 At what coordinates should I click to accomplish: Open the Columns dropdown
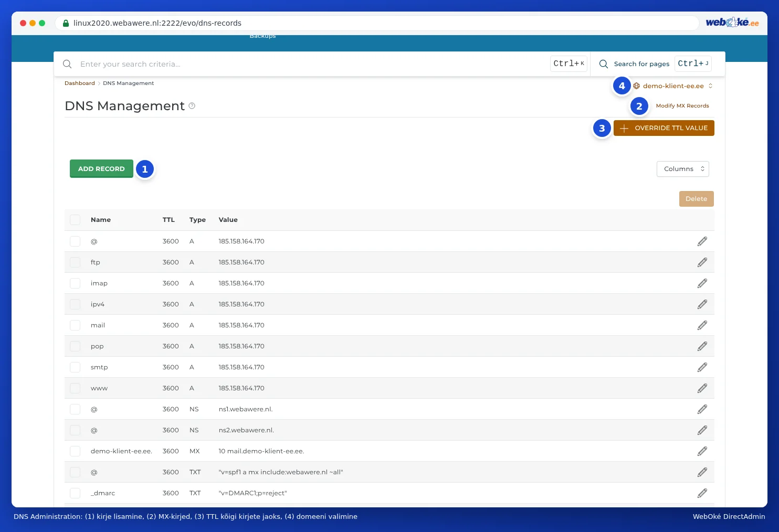coord(683,169)
